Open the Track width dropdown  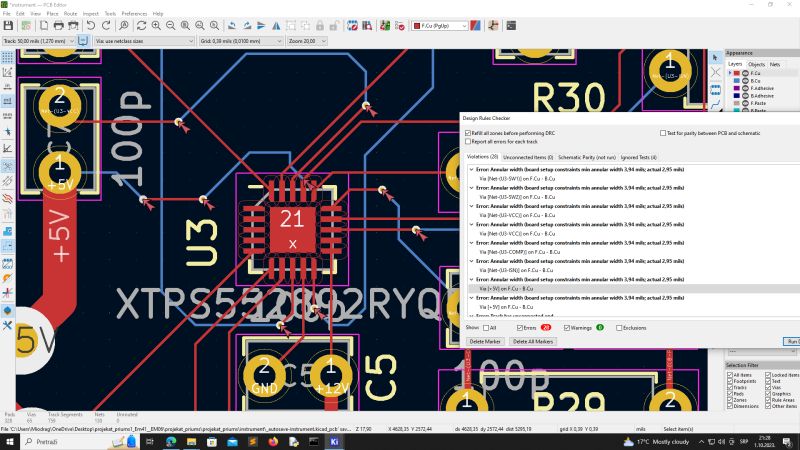coord(39,41)
